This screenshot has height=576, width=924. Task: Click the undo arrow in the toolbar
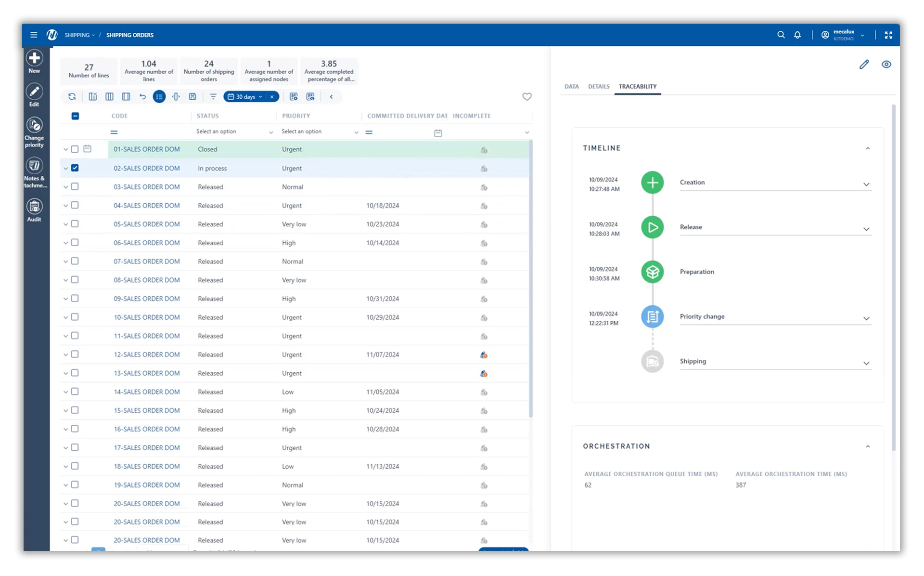142,96
